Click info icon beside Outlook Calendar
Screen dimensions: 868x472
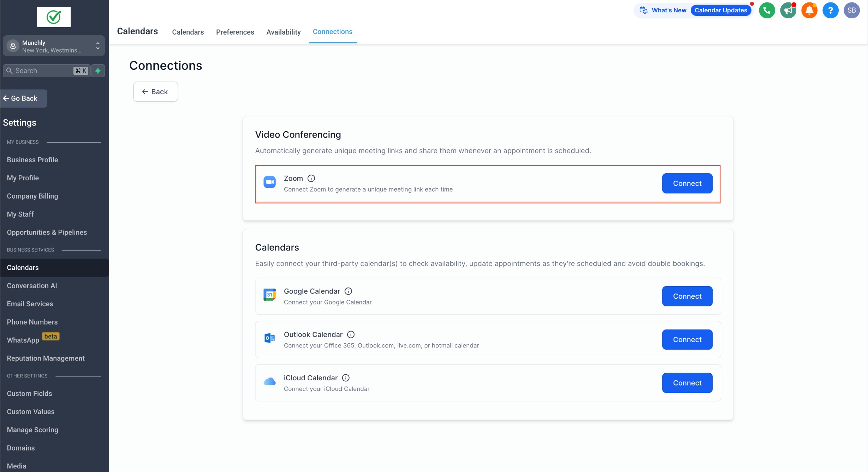point(351,334)
